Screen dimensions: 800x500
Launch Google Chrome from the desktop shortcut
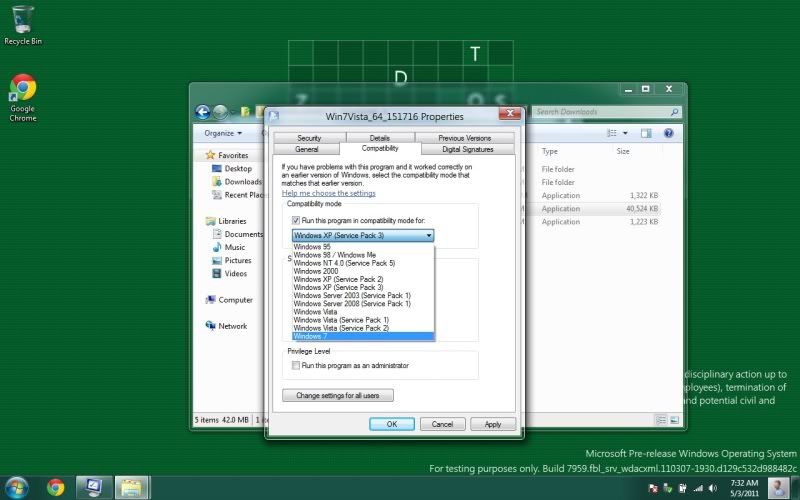(x=22, y=98)
